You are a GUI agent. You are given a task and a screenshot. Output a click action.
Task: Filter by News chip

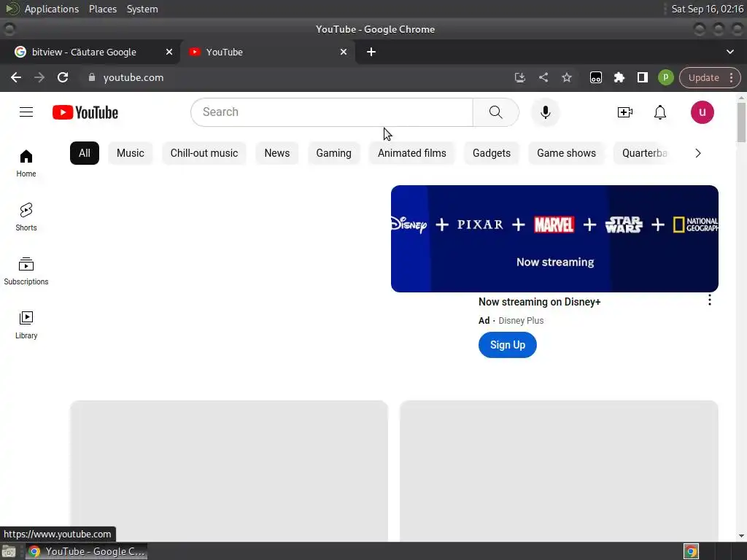276,153
